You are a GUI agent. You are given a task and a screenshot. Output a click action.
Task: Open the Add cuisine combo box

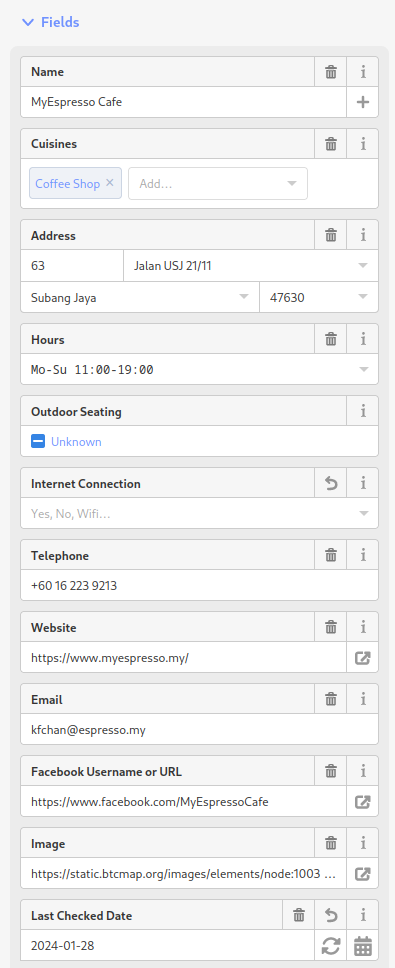(218, 183)
